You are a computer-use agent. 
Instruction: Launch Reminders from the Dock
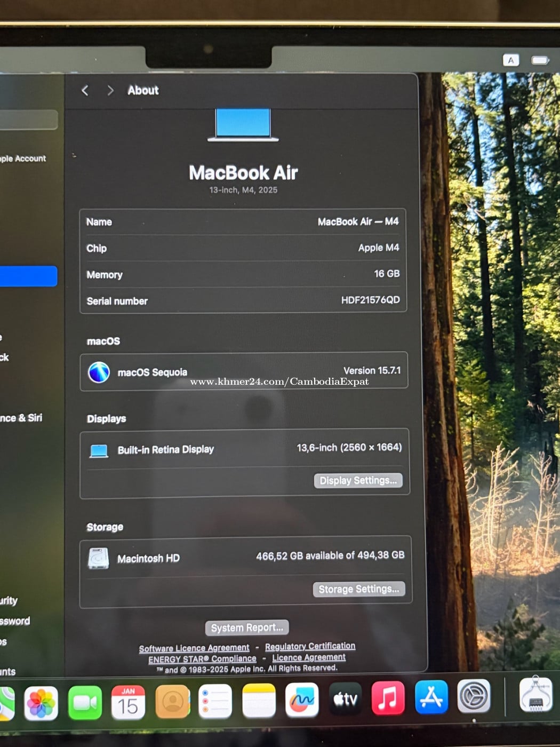[x=215, y=702]
